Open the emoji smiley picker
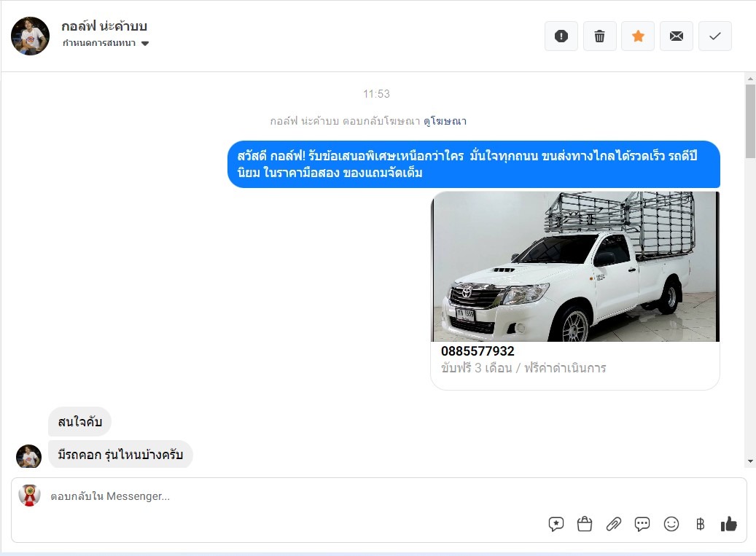 (x=671, y=524)
